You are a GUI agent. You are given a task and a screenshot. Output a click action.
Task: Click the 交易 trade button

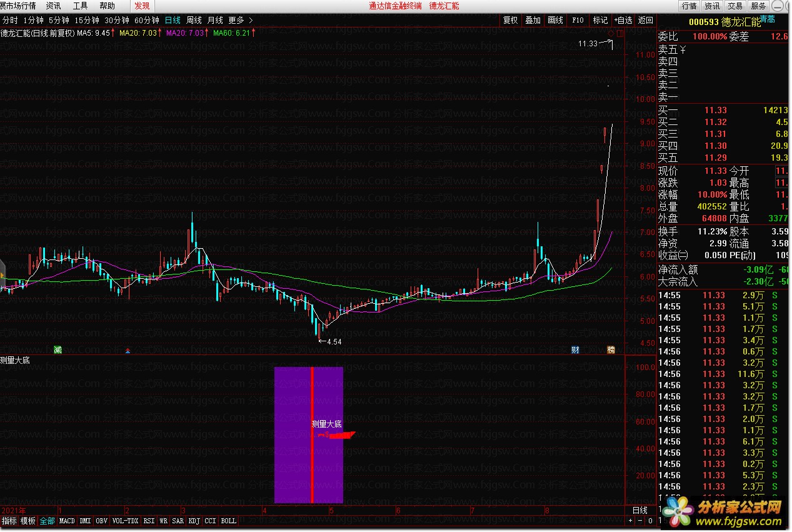point(735,6)
